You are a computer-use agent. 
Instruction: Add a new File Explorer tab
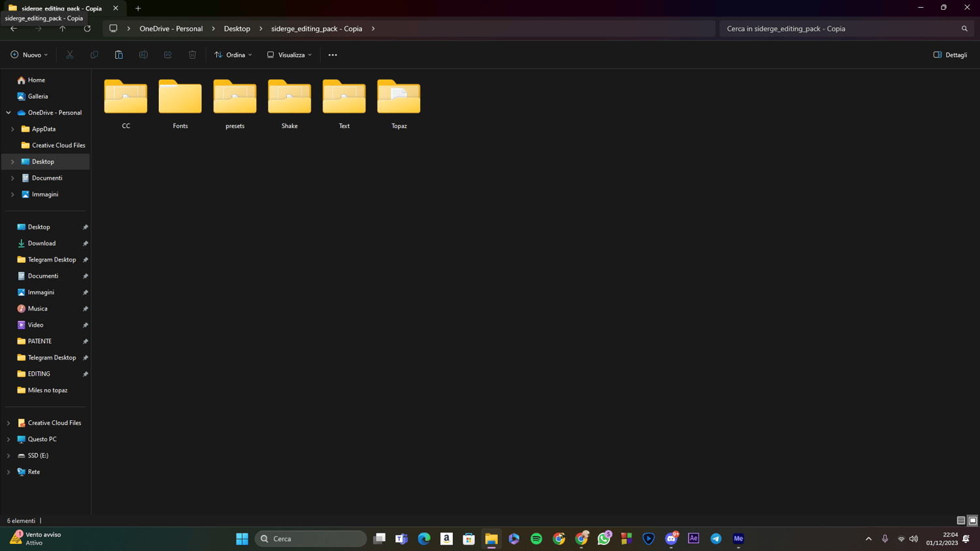(x=138, y=8)
